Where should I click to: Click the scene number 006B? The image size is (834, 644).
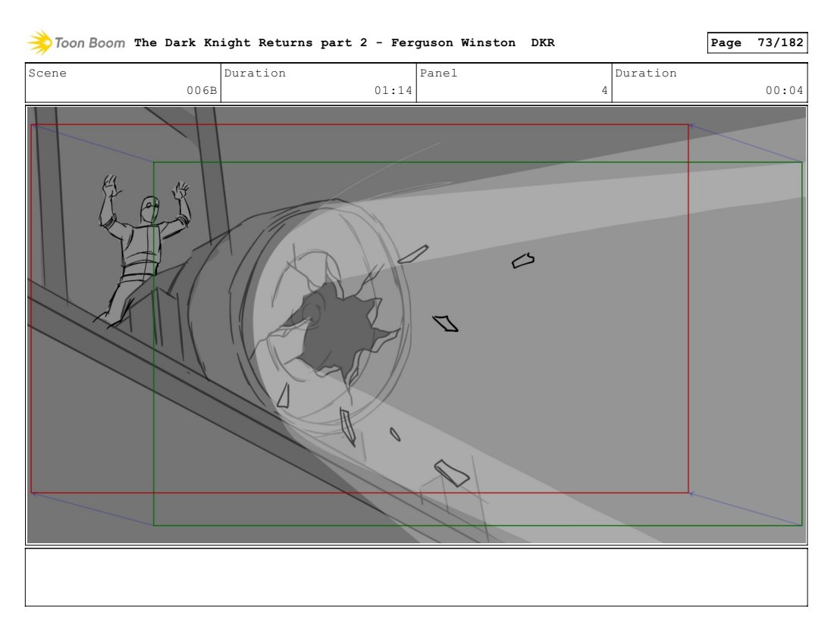pyautogui.click(x=202, y=90)
